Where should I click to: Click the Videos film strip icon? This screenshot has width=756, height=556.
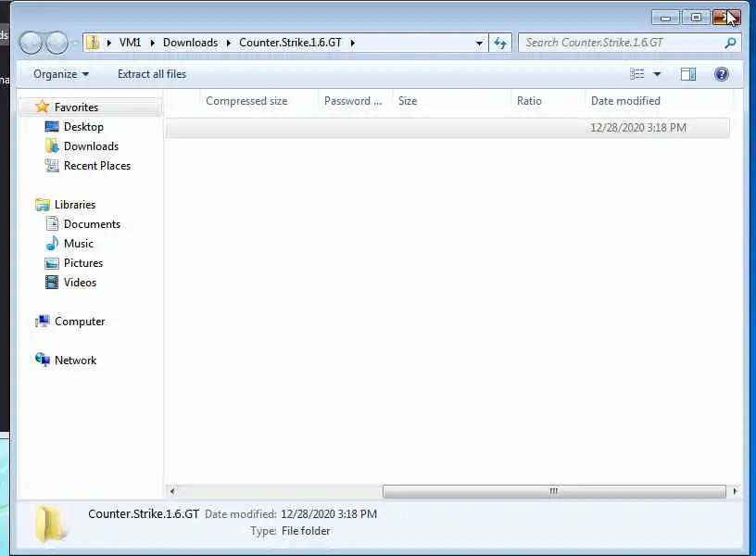(52, 282)
